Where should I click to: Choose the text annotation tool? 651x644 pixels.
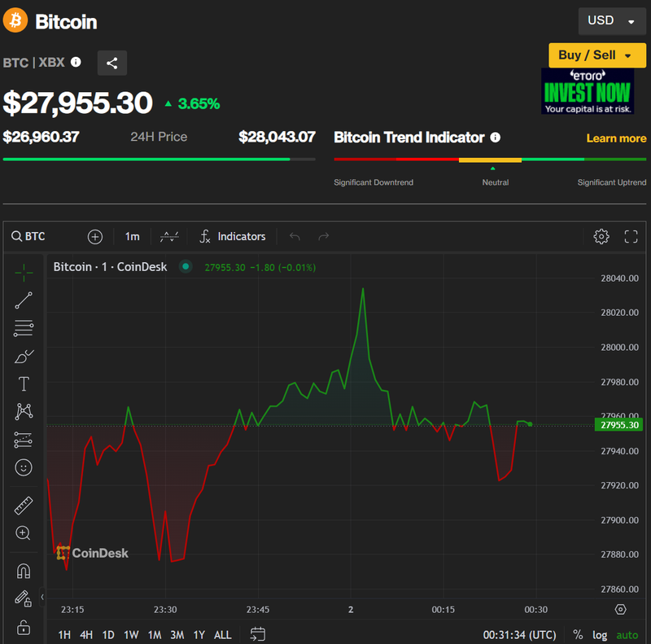click(24, 384)
